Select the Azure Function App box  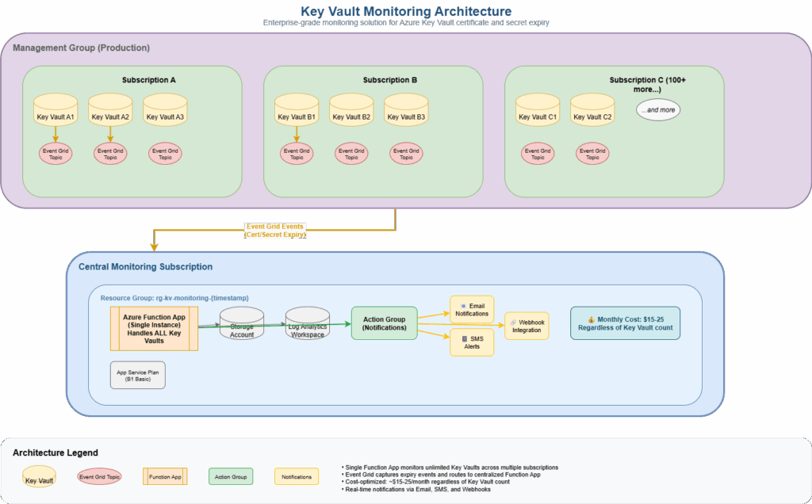coord(154,328)
